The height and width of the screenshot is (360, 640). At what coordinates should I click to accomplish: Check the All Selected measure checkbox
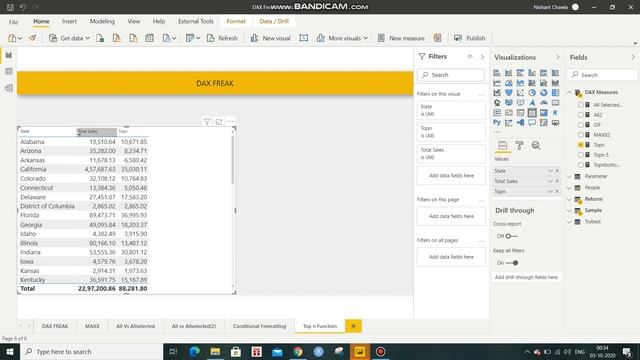581,105
